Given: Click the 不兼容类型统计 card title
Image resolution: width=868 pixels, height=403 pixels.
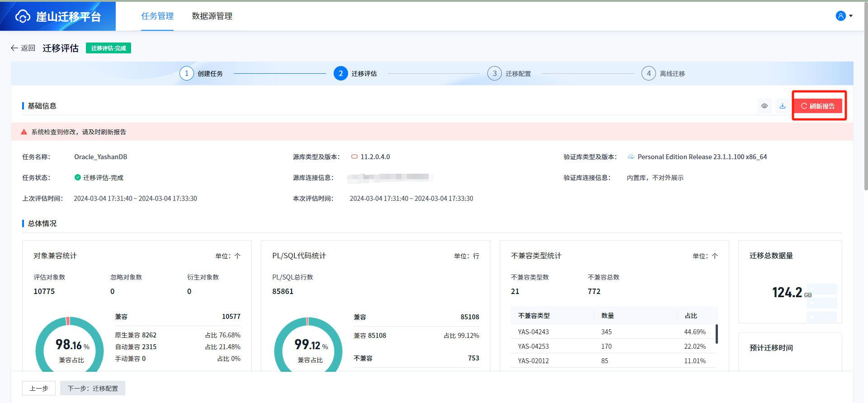Looking at the screenshot, I should coord(536,256).
